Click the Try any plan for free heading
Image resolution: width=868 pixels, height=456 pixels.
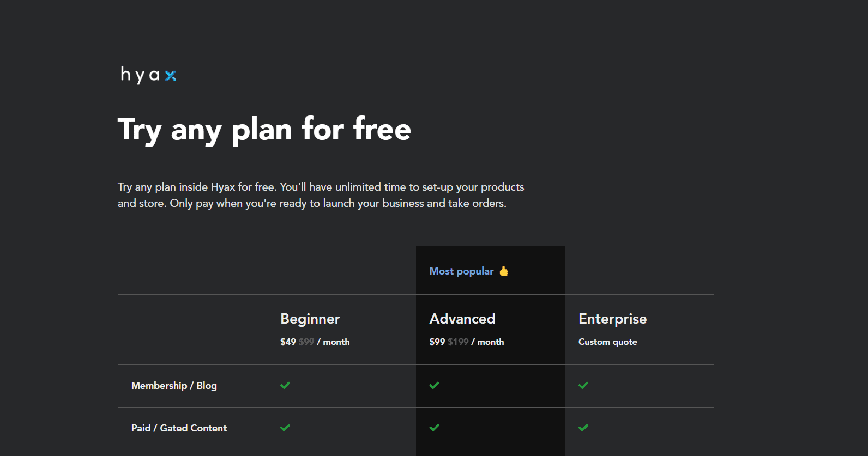[264, 130]
